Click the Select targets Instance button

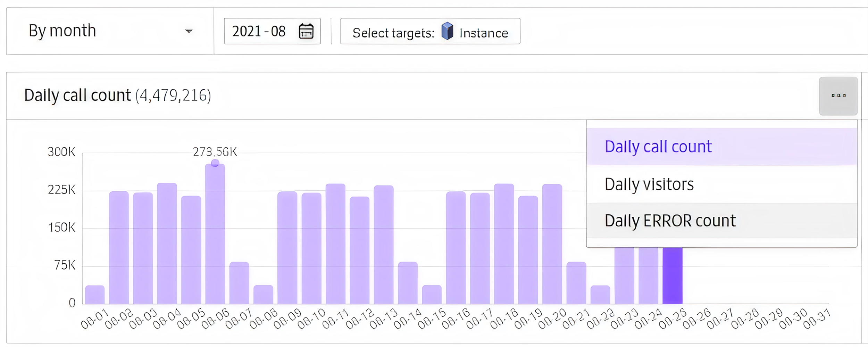coord(430,31)
